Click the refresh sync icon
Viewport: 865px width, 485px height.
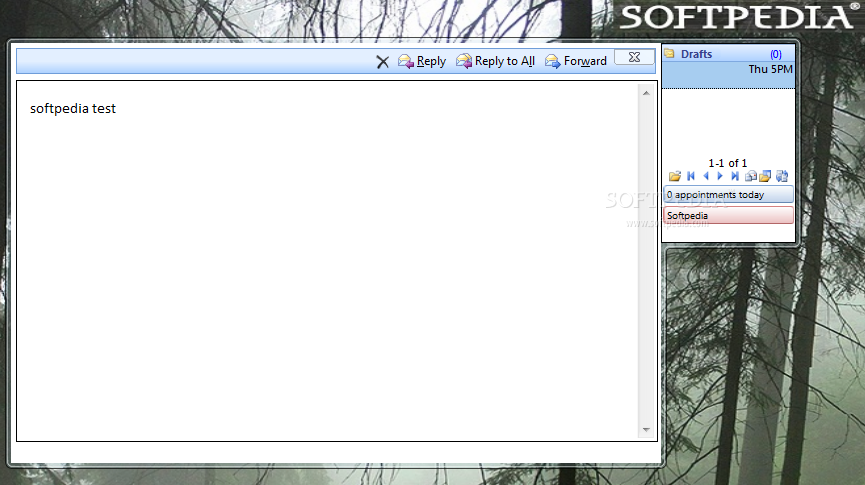(x=782, y=177)
